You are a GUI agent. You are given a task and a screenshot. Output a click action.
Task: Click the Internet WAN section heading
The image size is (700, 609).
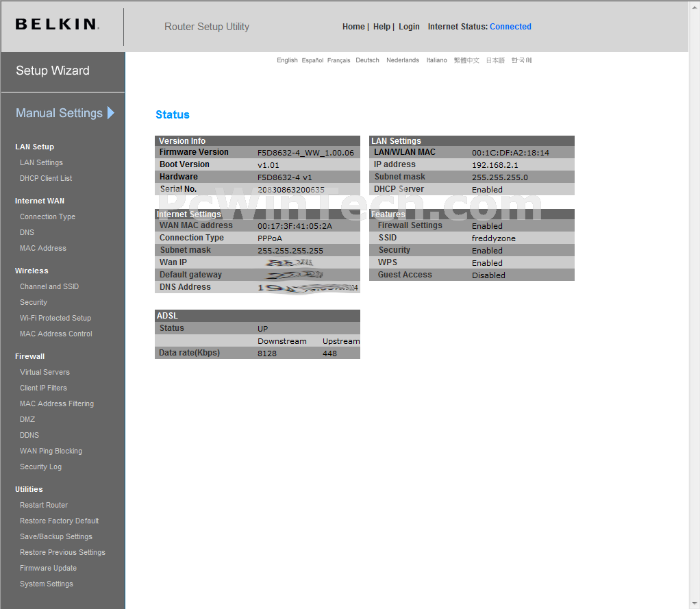coord(40,201)
